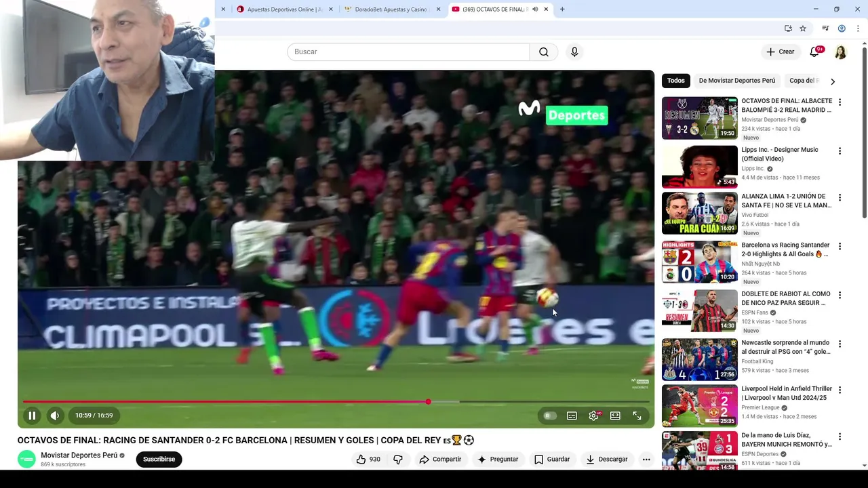Click the install app icon in address bar
868x488 pixels.
pyautogui.click(x=788, y=28)
